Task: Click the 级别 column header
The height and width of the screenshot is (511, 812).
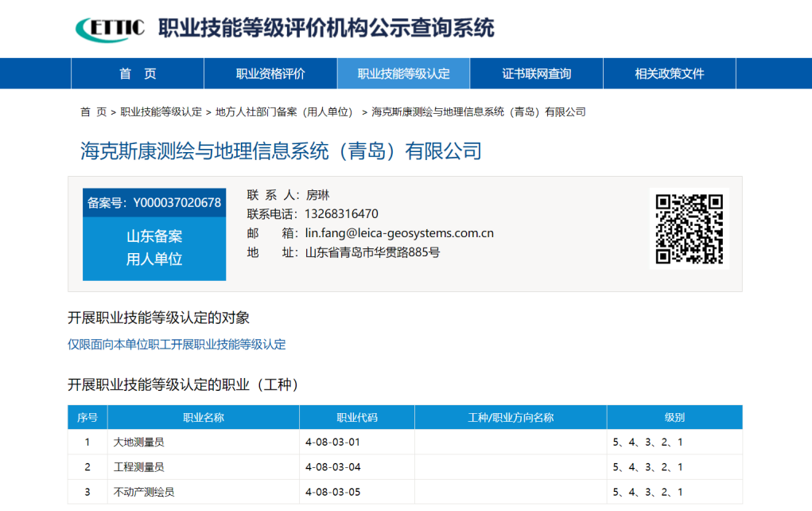Action: [674, 417]
